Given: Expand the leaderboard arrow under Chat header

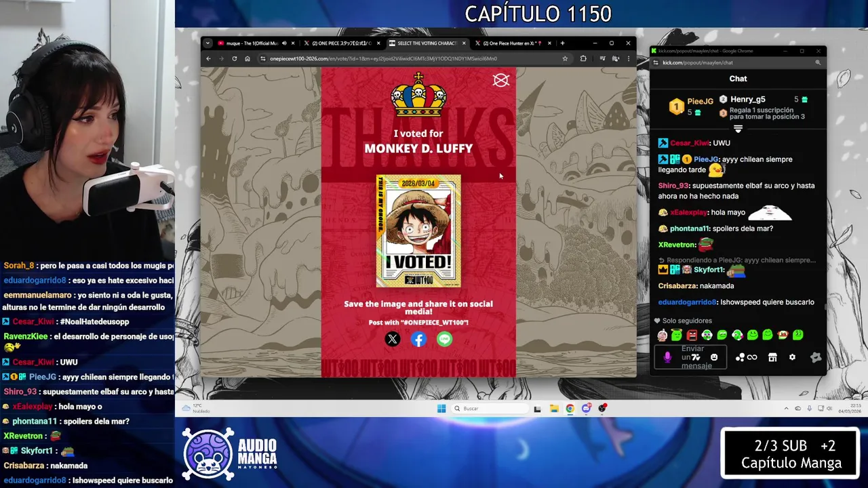Looking at the screenshot, I should coord(738,129).
